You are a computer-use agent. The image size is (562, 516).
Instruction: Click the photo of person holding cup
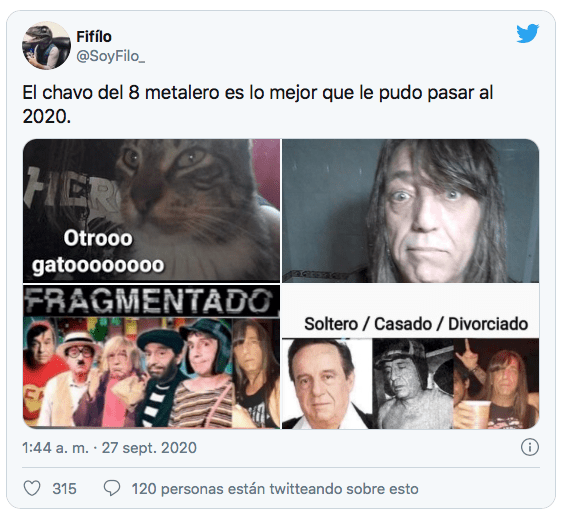pos(496,383)
